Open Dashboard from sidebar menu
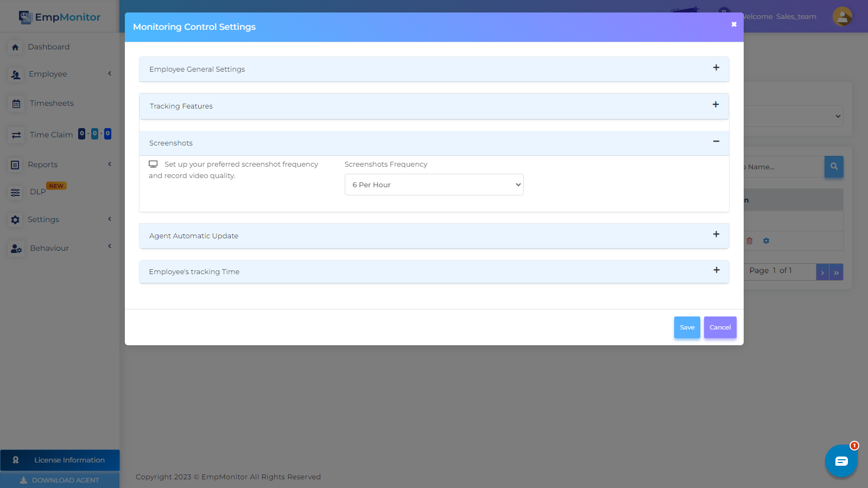Viewport: 868px width, 488px height. [48, 47]
